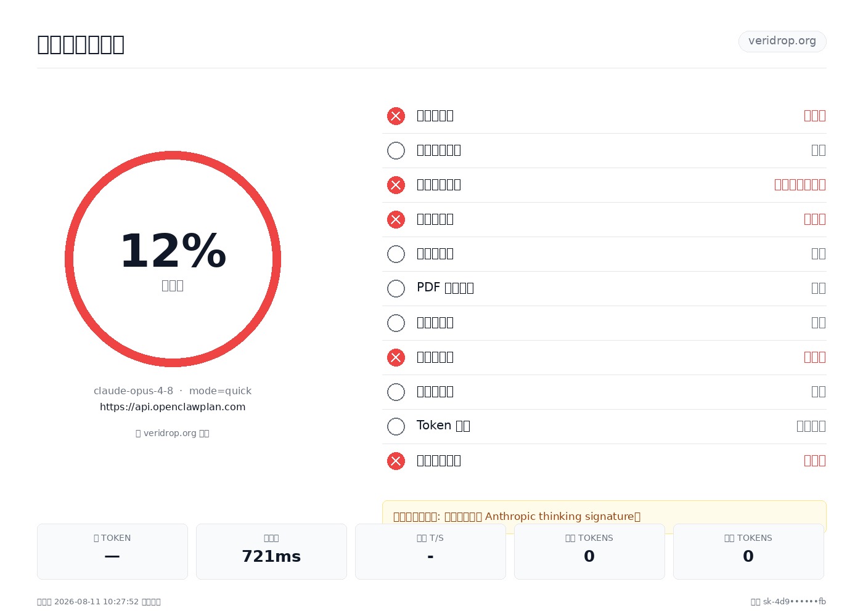Click the empty circle directly below the PDF row
The height and width of the screenshot is (616, 863).
click(x=396, y=323)
